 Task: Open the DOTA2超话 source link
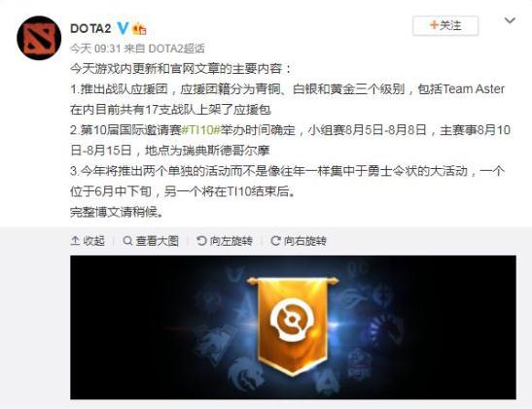[176, 49]
